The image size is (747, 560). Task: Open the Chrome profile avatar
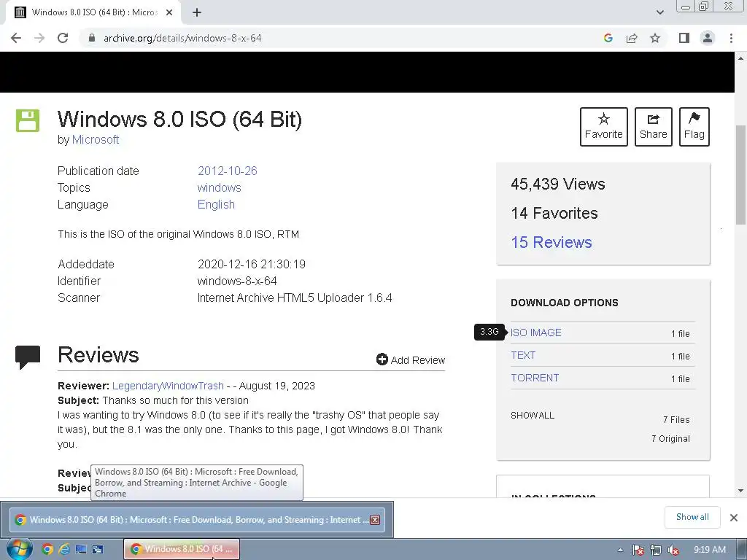coord(708,38)
